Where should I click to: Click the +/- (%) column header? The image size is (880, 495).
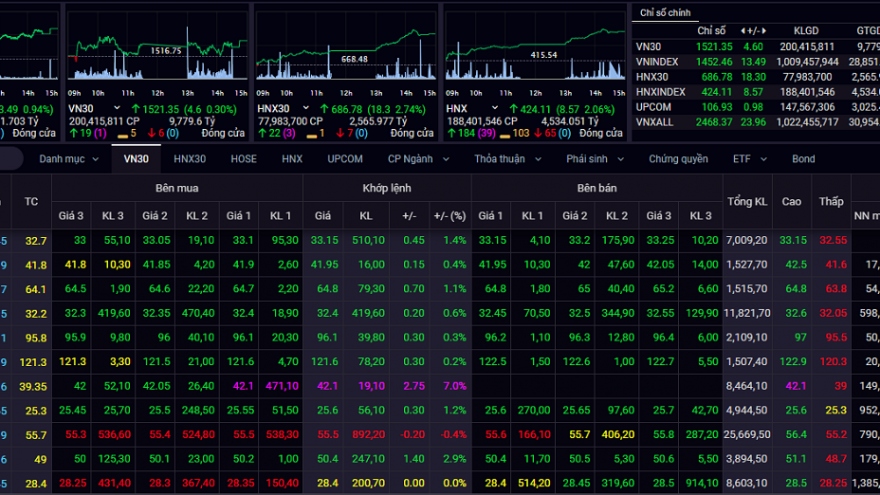pos(449,215)
